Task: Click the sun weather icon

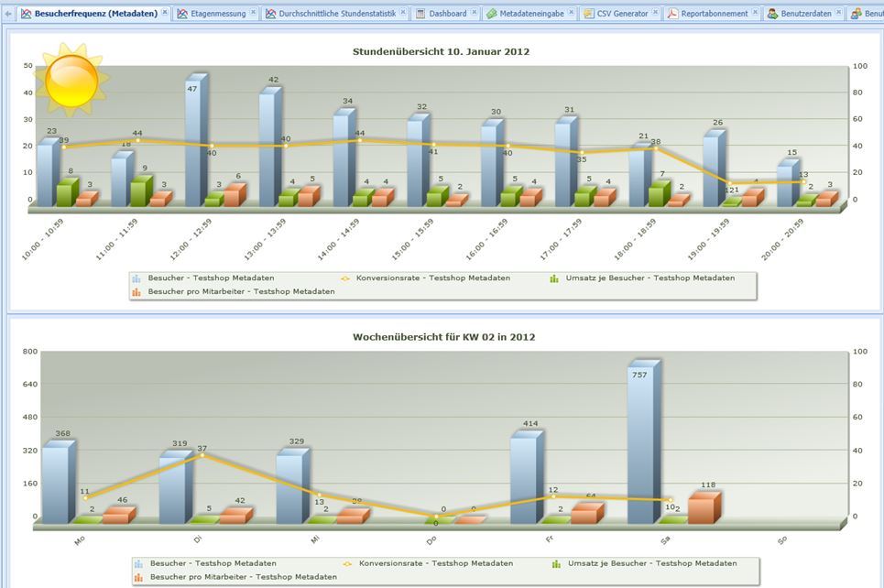Action: point(71,81)
